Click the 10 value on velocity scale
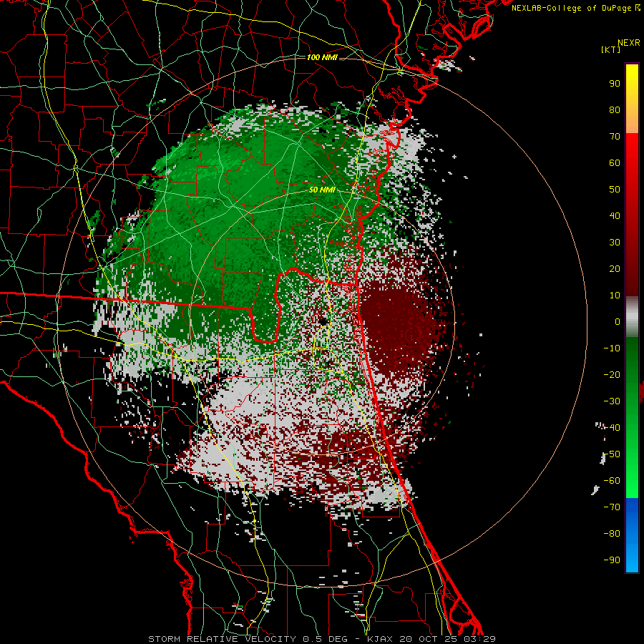Image resolution: width=644 pixels, height=644 pixels. pyautogui.click(x=615, y=296)
